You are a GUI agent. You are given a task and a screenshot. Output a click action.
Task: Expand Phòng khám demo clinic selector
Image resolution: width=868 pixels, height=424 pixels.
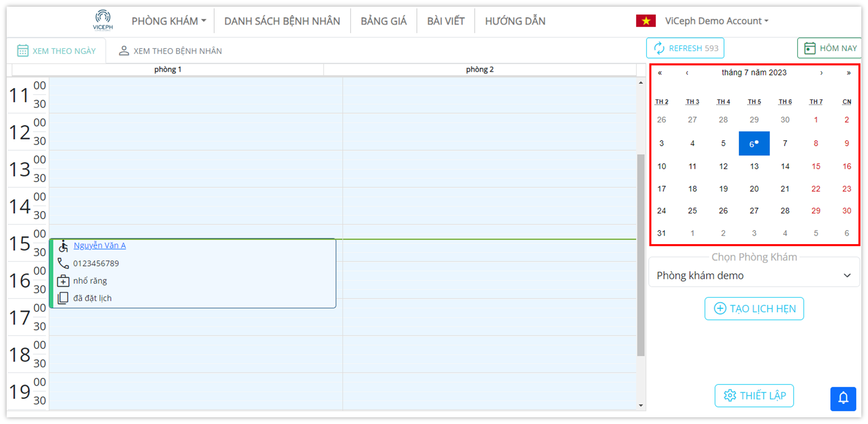tap(754, 275)
